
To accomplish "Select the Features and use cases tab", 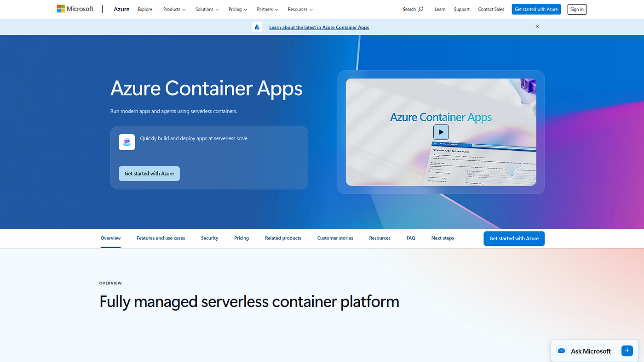I will [161, 238].
